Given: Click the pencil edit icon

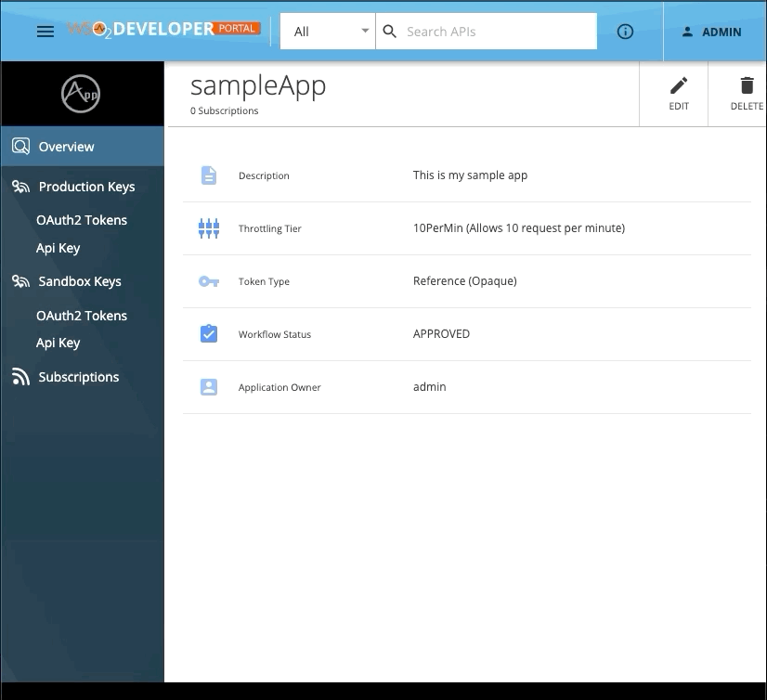Looking at the screenshot, I should (679, 85).
